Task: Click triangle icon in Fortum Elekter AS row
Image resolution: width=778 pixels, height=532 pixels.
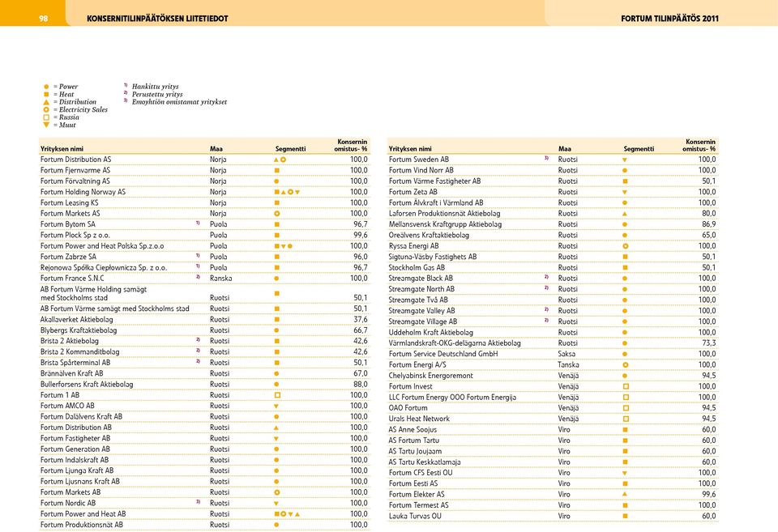Action: pos(625,494)
